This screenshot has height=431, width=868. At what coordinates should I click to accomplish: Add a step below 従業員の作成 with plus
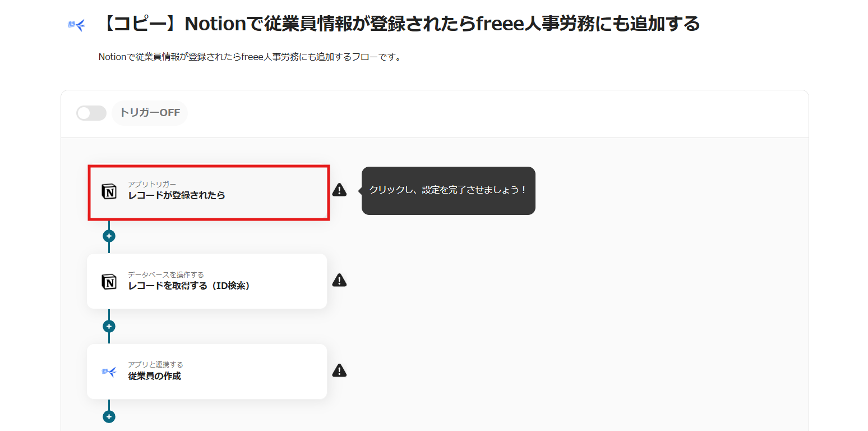point(109,417)
